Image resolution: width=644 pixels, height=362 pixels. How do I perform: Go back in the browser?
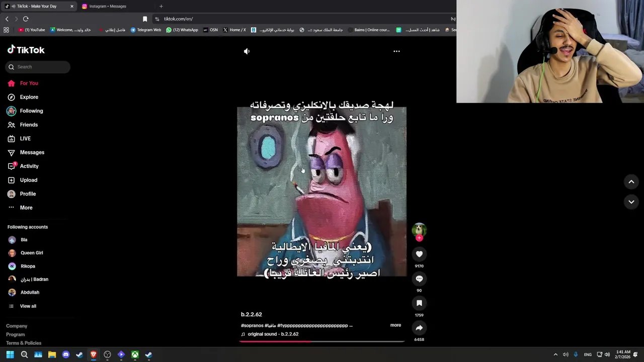(x=7, y=19)
